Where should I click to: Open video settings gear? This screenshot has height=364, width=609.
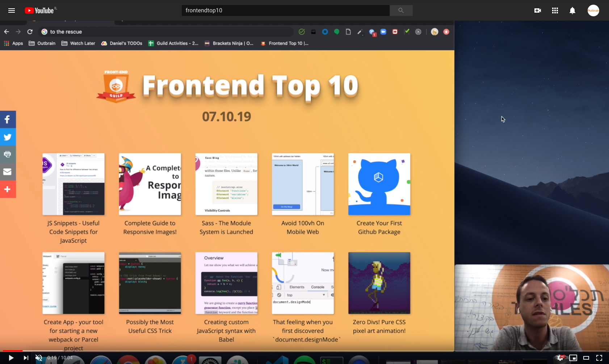click(x=560, y=358)
